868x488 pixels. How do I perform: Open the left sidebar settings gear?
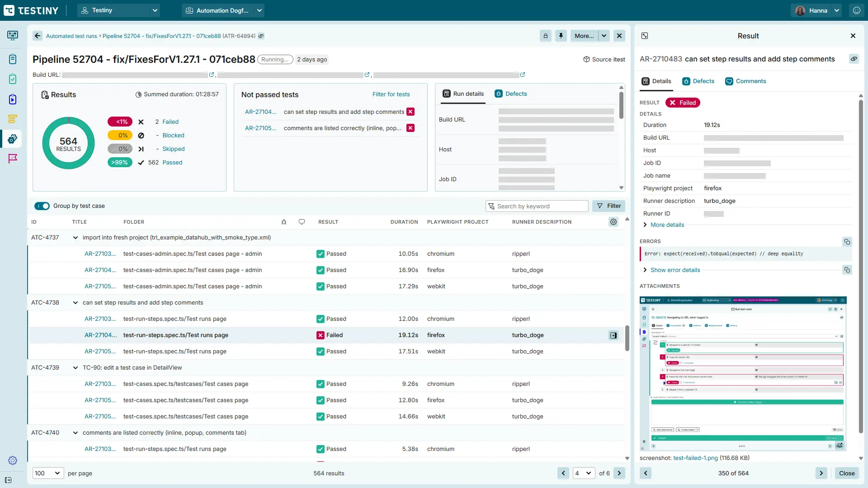(13, 460)
